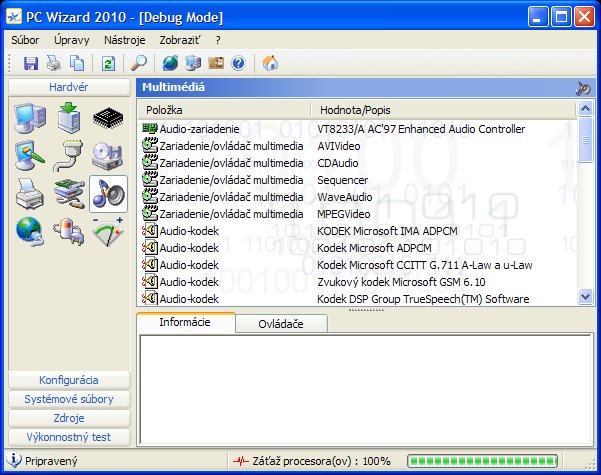This screenshot has height=475, width=601.
Task: Select the Kodek DSP Group TrueSpeech row
Action: click(x=357, y=299)
